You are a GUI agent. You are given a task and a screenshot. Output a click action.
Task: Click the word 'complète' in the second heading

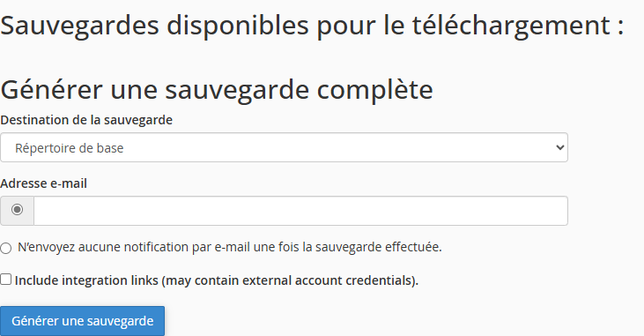pos(375,90)
